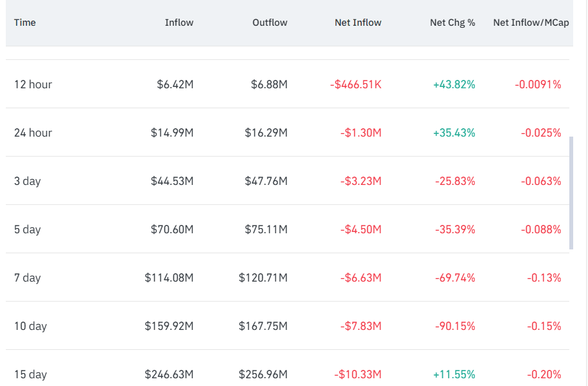The image size is (588, 386).
Task: Click the Net Chg % header
Action: coord(452,23)
